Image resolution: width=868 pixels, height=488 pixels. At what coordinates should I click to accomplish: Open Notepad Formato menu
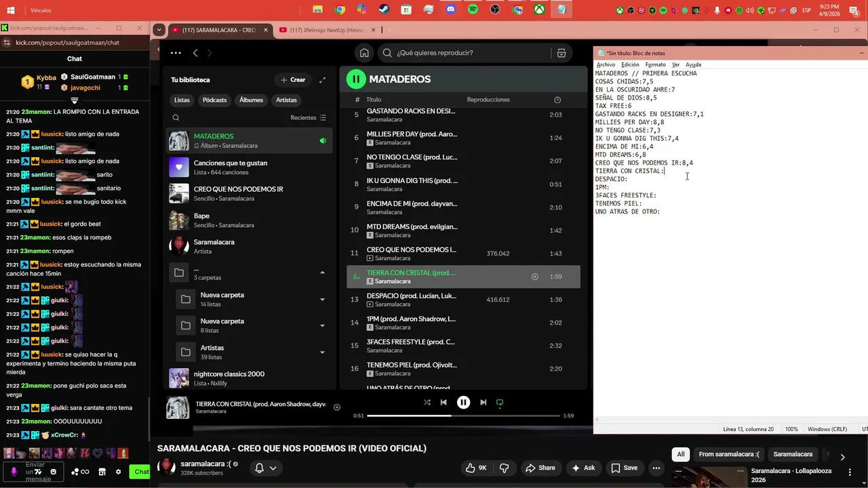click(655, 64)
